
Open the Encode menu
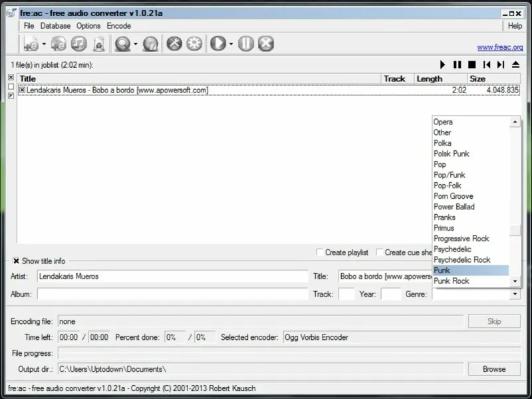119,26
